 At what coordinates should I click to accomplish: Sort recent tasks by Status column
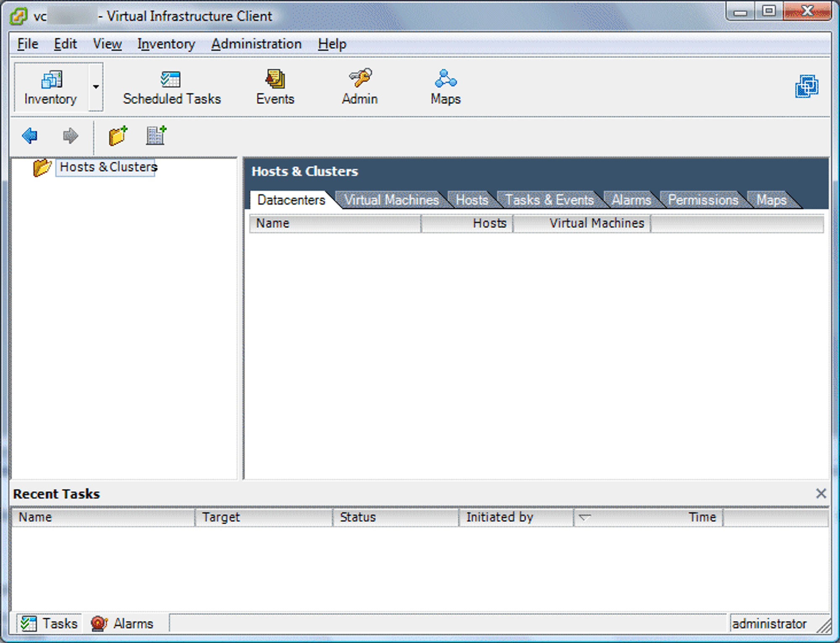(396, 517)
